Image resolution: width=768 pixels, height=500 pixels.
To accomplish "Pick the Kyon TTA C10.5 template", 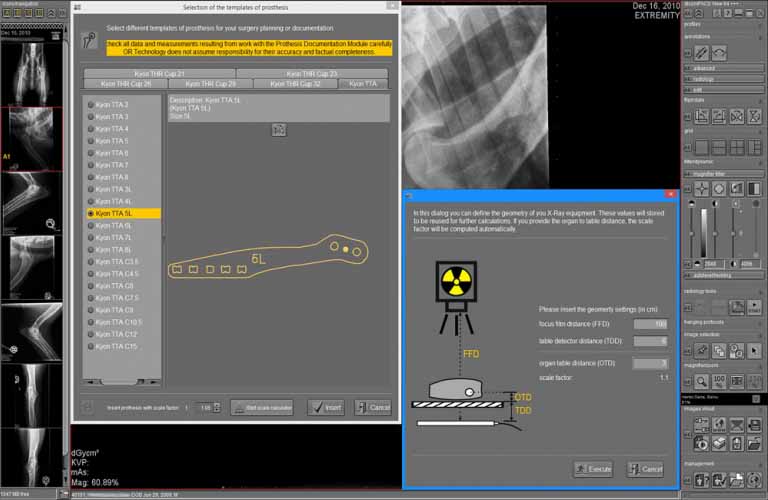I will coord(116,322).
